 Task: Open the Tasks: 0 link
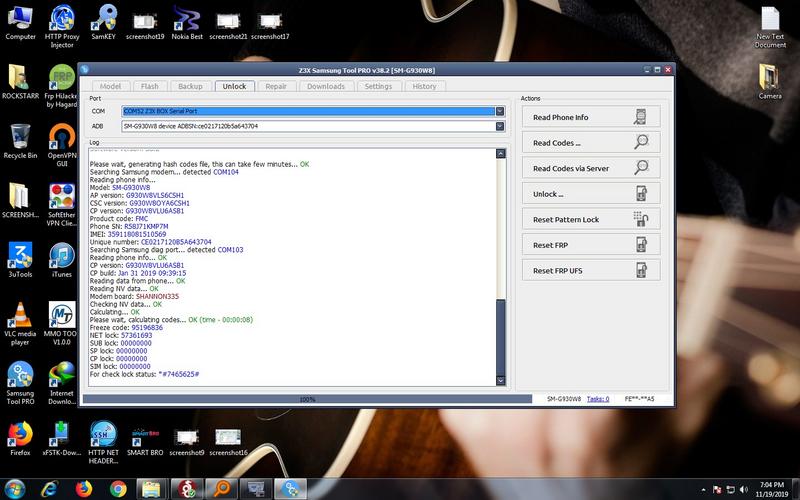[x=597, y=399]
